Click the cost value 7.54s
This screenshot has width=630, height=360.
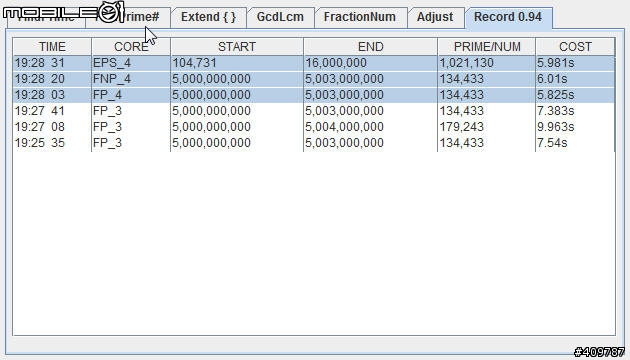575,143
